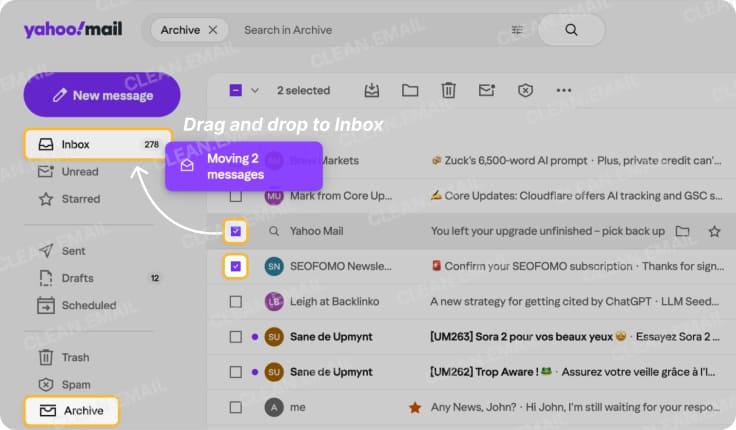The width and height of the screenshot is (736, 430).
Task: Check the UM263 Sora 2 message checkbox
Action: (236, 337)
